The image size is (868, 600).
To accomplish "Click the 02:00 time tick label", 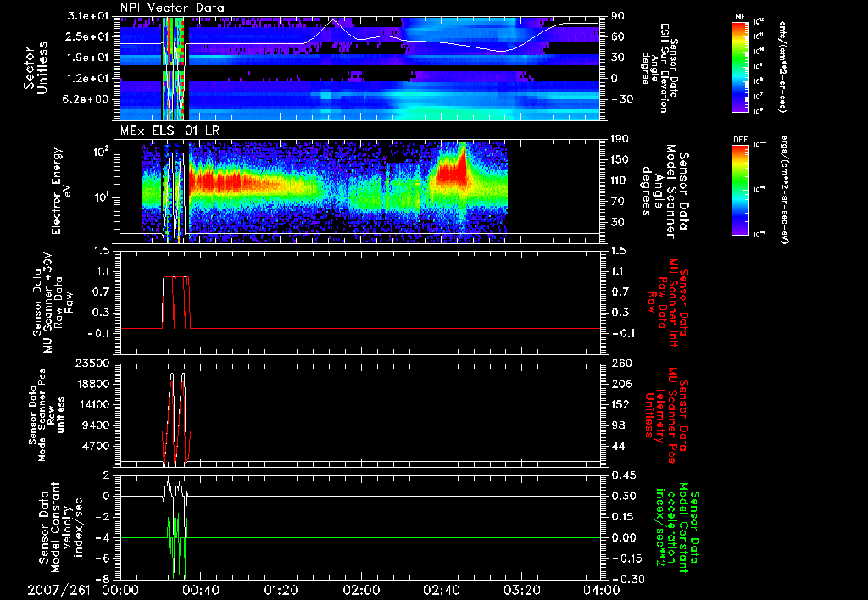I will (x=361, y=590).
